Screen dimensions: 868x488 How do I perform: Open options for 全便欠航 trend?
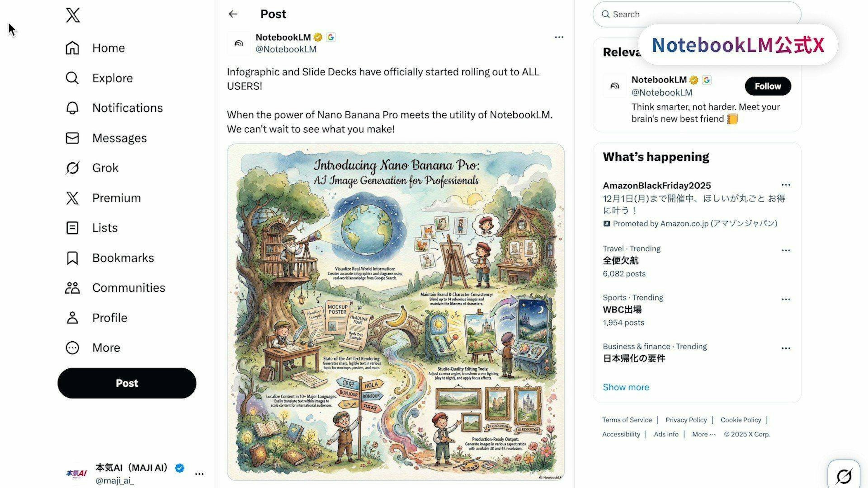[x=785, y=250]
